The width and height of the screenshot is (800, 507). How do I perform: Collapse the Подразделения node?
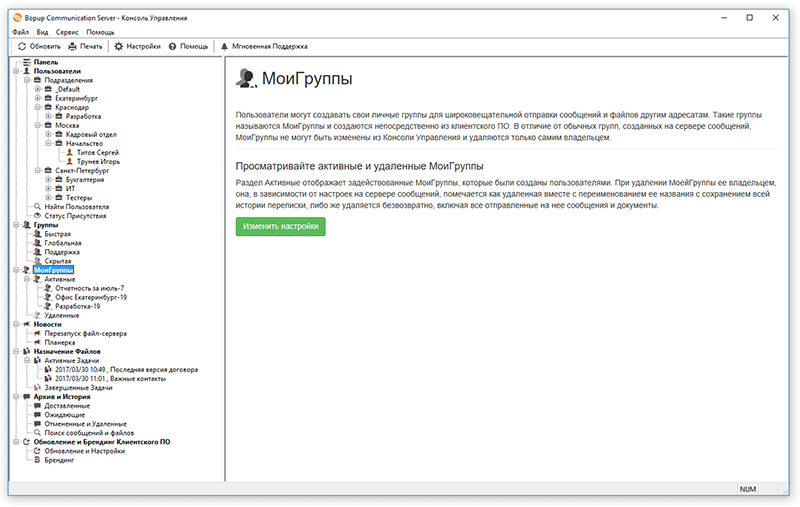coord(27,80)
